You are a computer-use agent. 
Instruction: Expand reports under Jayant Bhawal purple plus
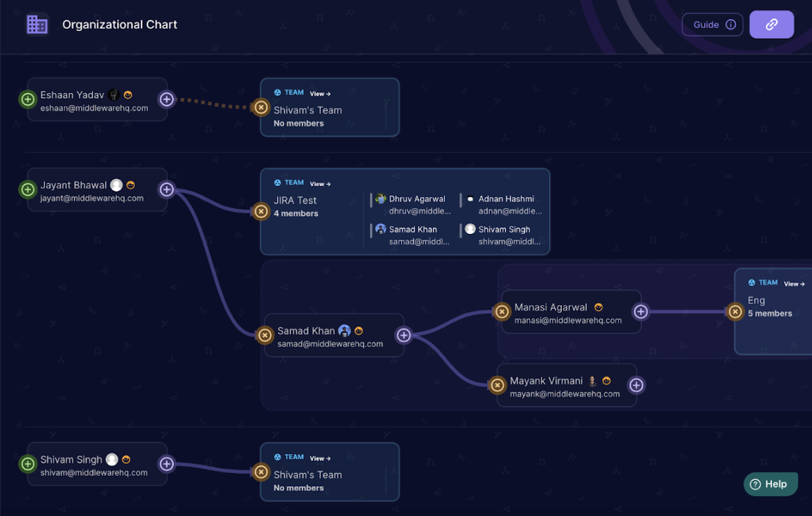pyautogui.click(x=166, y=190)
